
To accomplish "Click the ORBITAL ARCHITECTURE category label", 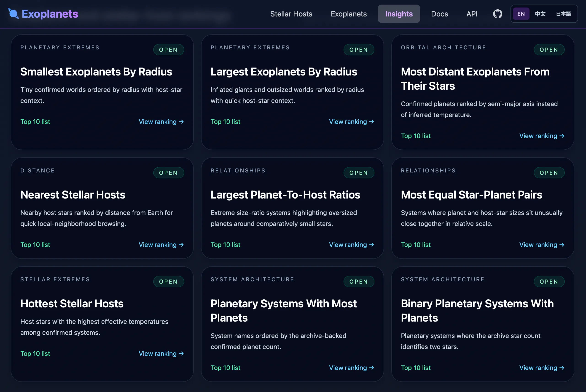I will (x=444, y=48).
